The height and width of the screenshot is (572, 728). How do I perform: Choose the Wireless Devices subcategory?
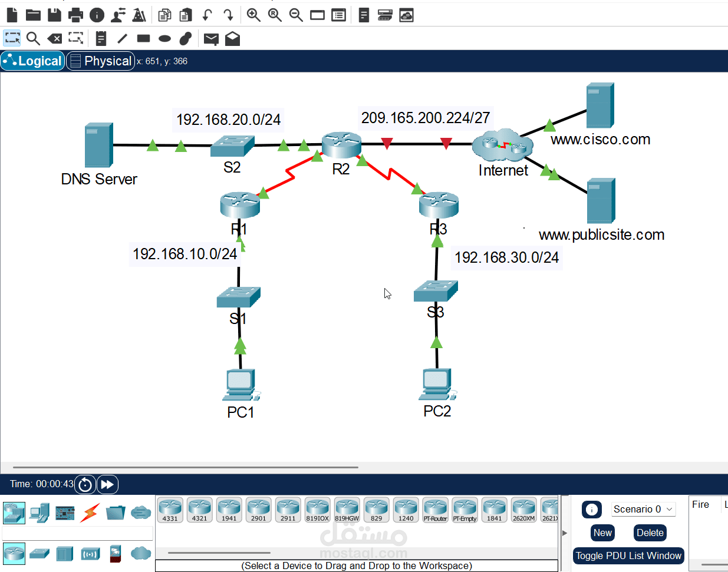pos(90,554)
